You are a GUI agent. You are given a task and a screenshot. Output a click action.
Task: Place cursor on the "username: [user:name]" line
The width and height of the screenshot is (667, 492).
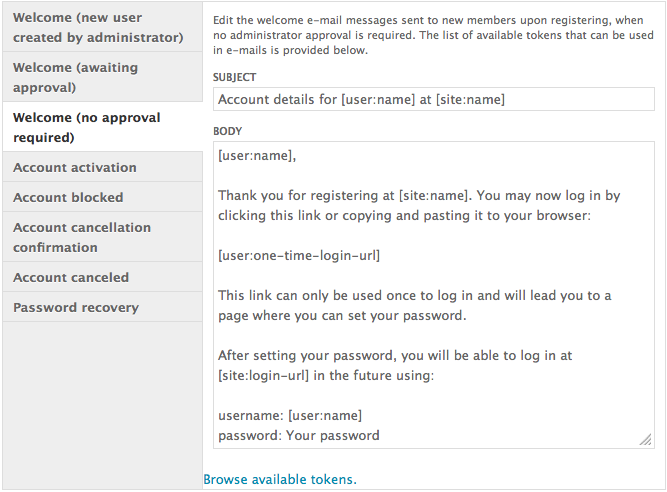(290, 415)
